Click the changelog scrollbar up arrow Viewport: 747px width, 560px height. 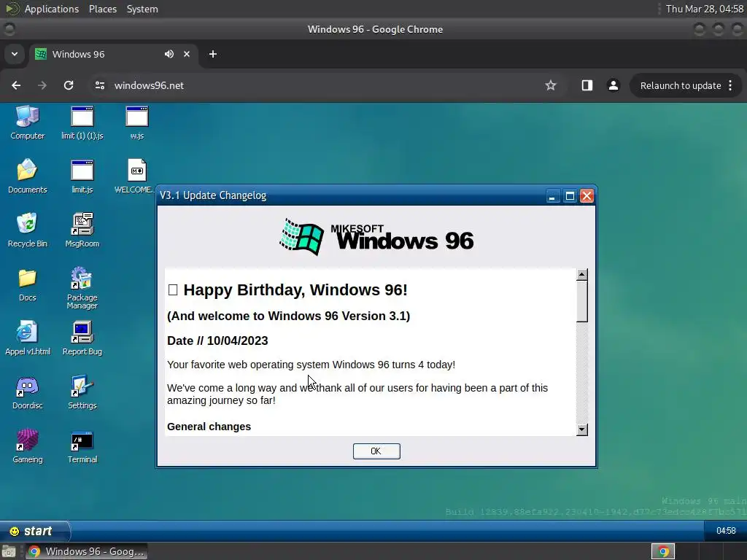pyautogui.click(x=581, y=275)
